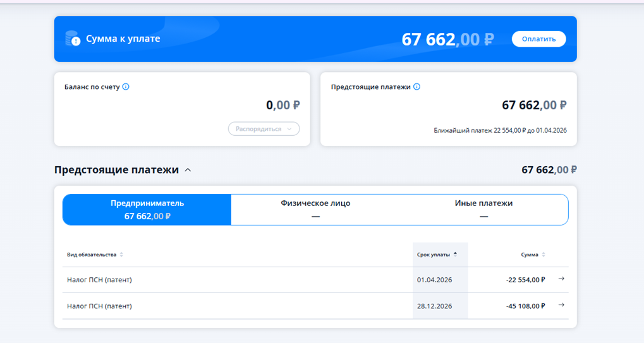The width and height of the screenshot is (644, 343).
Task: Click 67 662,00 ₽ beside the Предстоящие платежи heading
Action: coord(549,170)
